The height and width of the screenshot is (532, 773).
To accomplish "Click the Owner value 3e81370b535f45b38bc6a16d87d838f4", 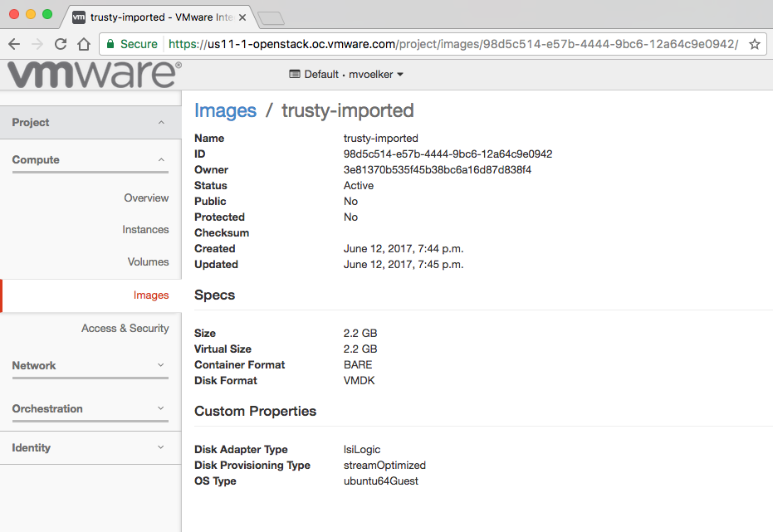I will click(438, 170).
